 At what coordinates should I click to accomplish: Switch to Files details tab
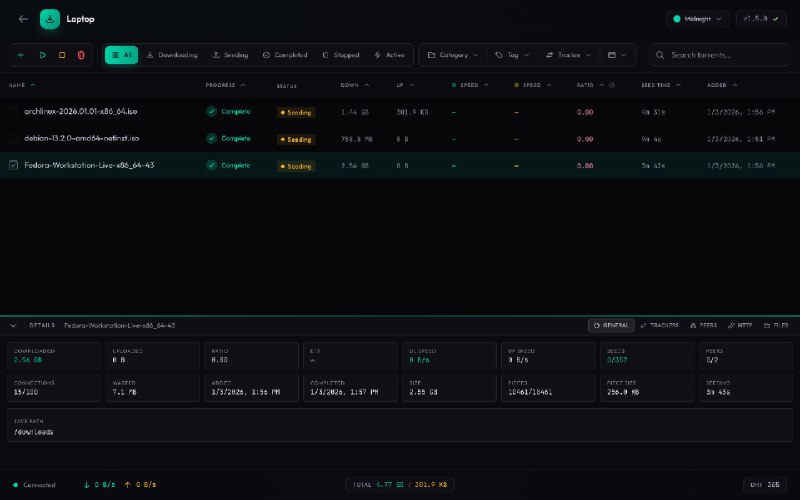pyautogui.click(x=776, y=326)
